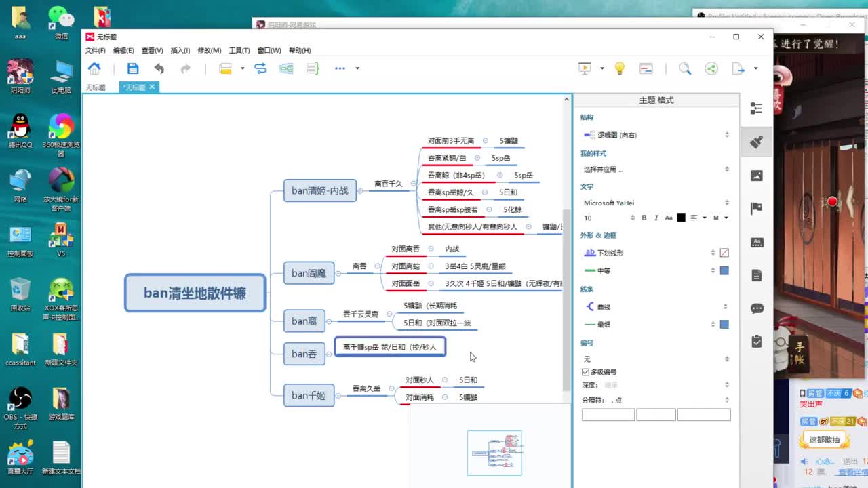This screenshot has width=868, height=488.
Task: Open the 编号 numbering dropdown showing 无
Action: [x=656, y=359]
